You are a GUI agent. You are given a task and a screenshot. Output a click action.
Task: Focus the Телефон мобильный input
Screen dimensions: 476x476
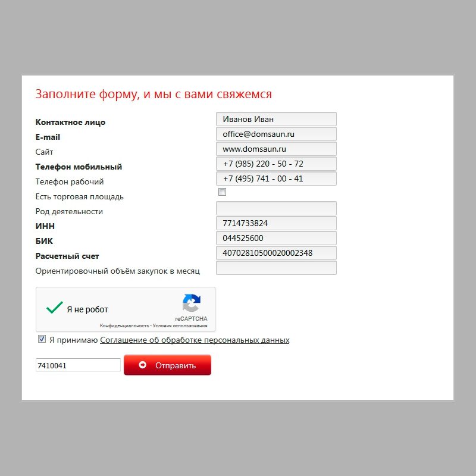tap(276, 164)
